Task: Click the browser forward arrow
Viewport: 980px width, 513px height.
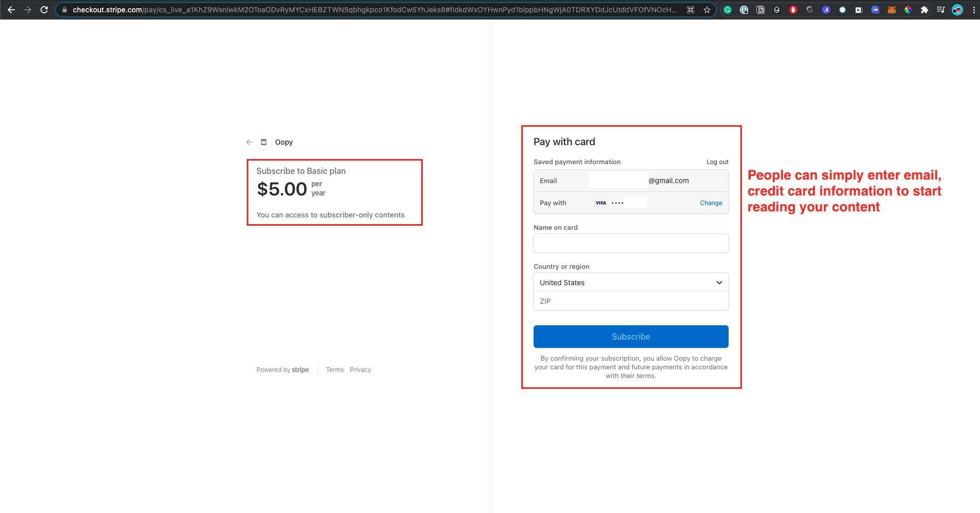Action: tap(28, 10)
